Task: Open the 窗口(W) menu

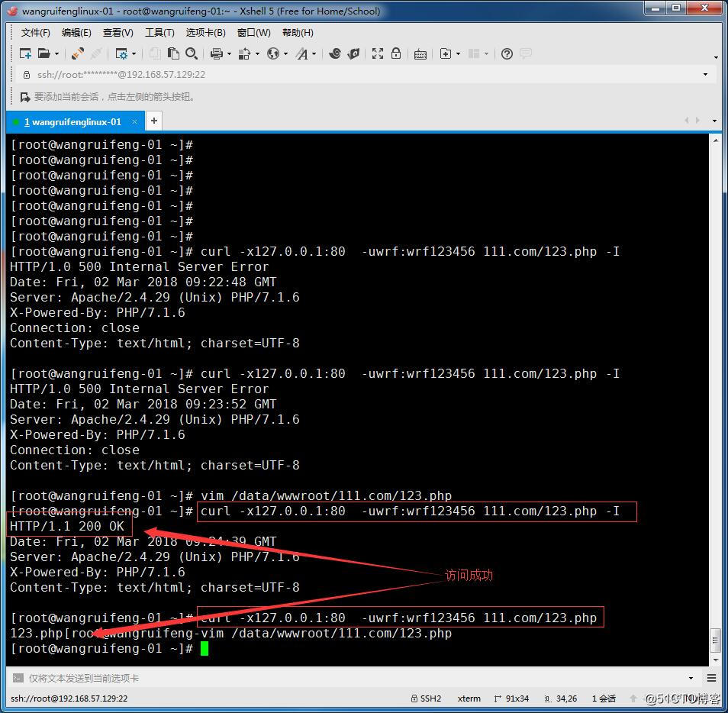Action: (x=253, y=33)
